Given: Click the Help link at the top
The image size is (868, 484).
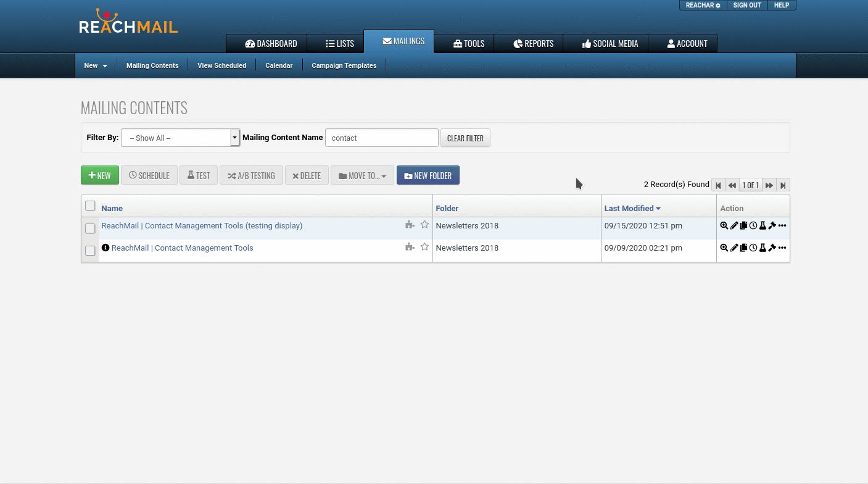Looking at the screenshot, I should tap(782, 5).
